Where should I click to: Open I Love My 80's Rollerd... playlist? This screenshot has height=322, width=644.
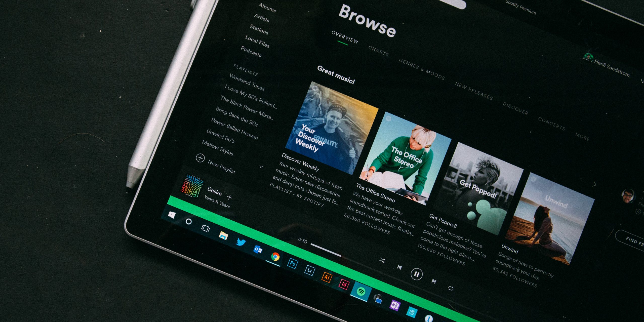(x=251, y=97)
